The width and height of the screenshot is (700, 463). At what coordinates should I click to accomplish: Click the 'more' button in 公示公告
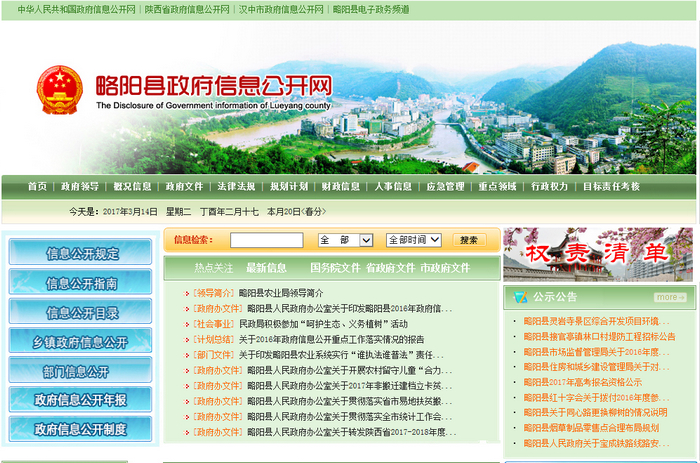669,297
